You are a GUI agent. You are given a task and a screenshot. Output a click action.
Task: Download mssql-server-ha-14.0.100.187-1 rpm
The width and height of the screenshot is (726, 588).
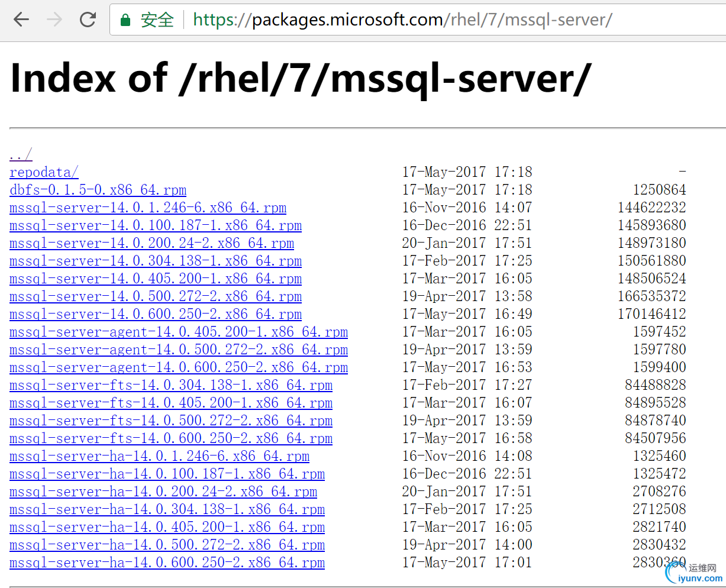coord(167,474)
